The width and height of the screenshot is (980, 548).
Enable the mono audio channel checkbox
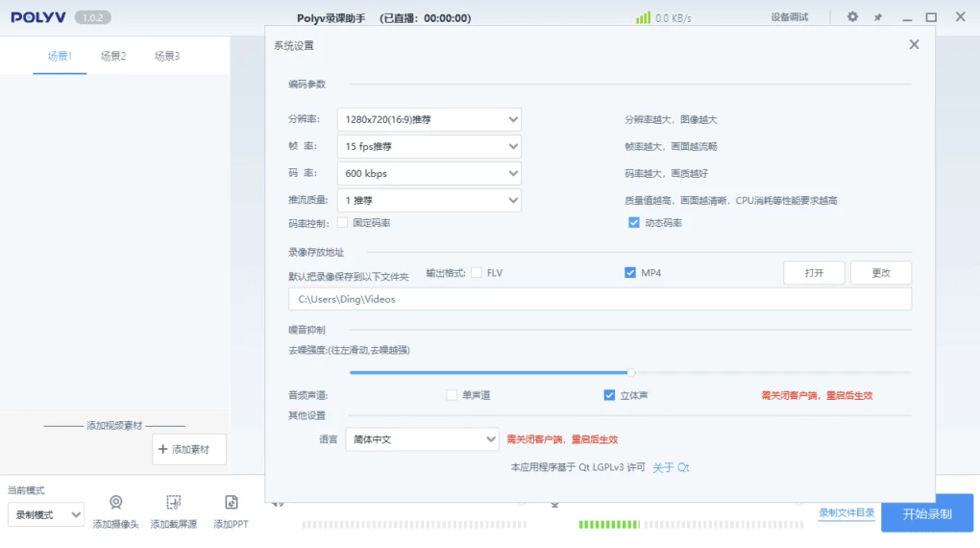(x=452, y=395)
